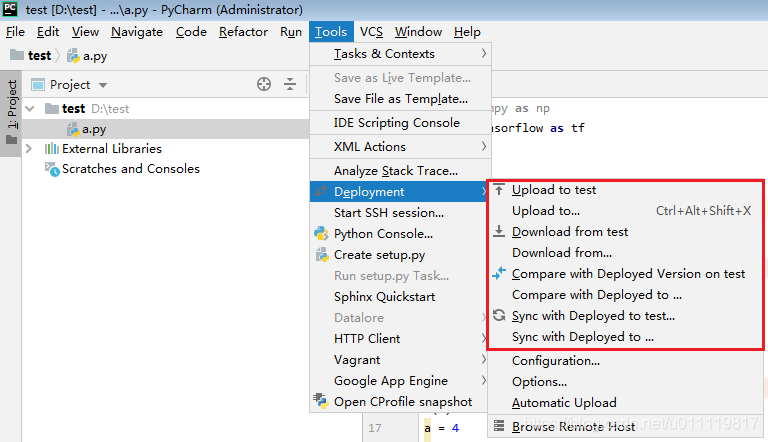Click the Compare with Deployed Version icon
The image size is (768, 442).
499,273
